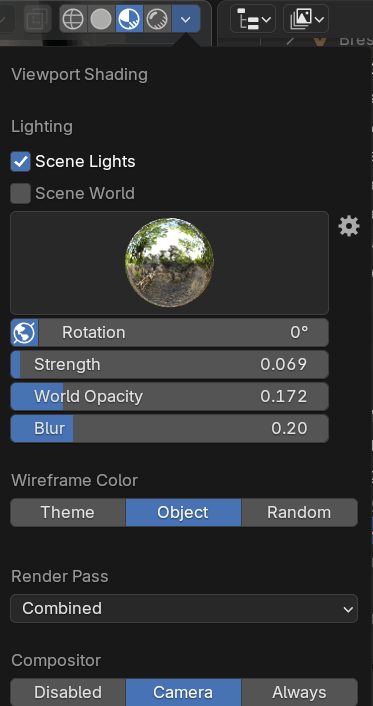This screenshot has width=373, height=706.
Task: Set Compositor to Disabled
Action: 68,692
